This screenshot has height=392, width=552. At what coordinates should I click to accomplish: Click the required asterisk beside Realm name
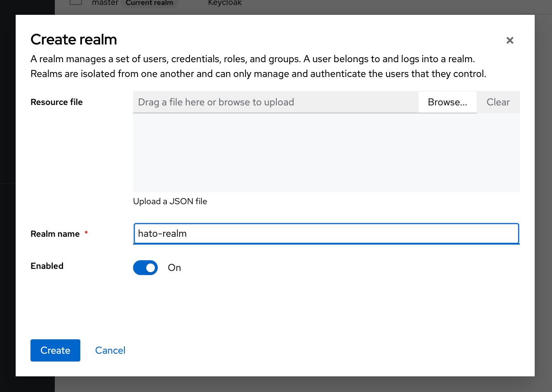(x=86, y=233)
